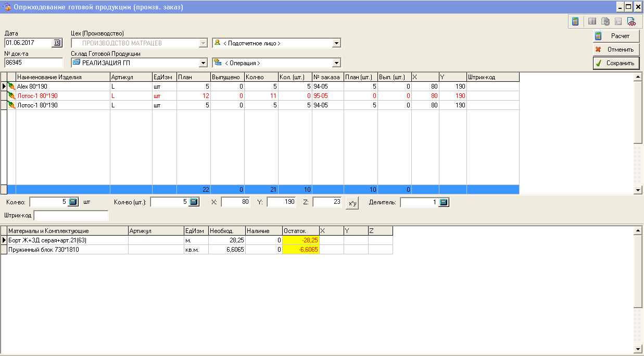
Task: Click the Остаток column header
Action: click(x=300, y=230)
